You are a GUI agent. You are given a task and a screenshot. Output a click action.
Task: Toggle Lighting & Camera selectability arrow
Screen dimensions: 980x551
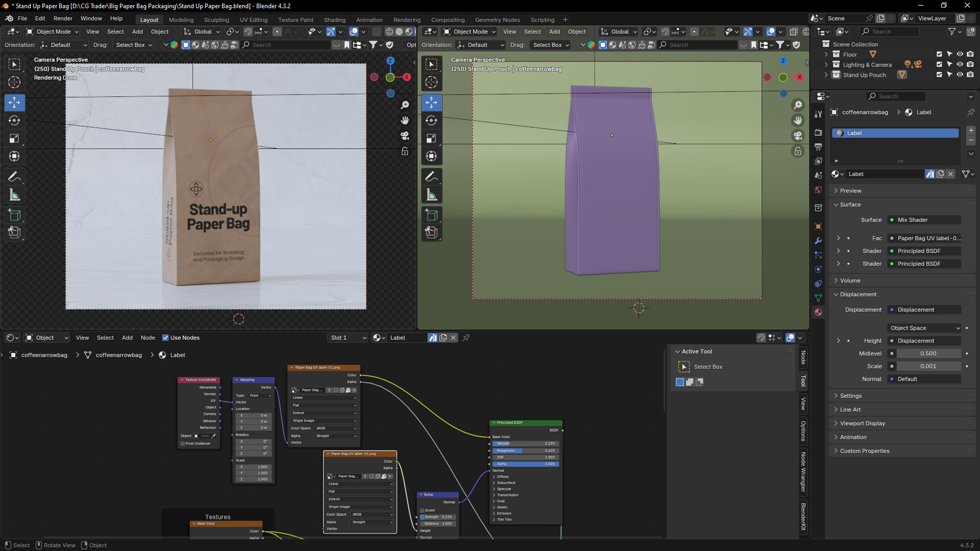pyautogui.click(x=950, y=65)
